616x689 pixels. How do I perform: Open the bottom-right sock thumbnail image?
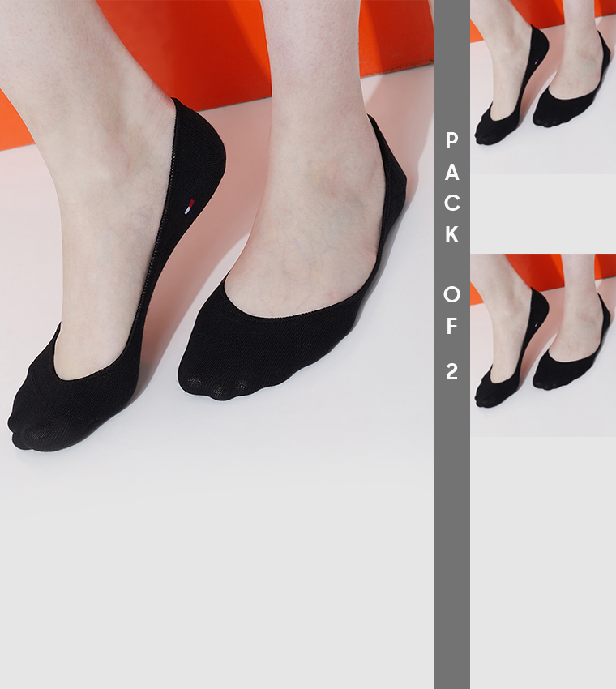[x=543, y=345]
